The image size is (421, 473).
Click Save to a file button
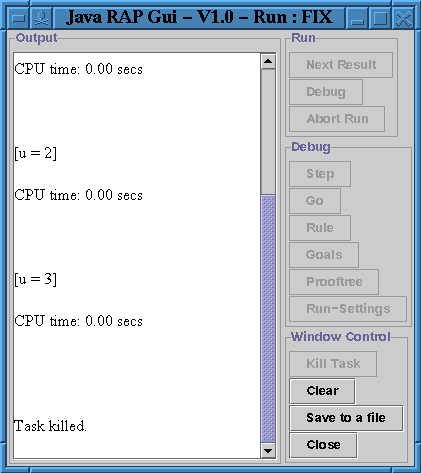(346, 418)
